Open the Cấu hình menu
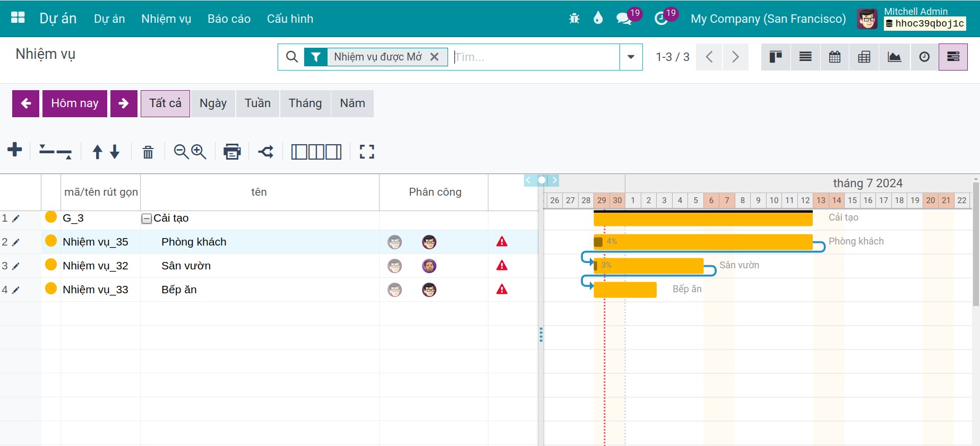 coord(290,19)
